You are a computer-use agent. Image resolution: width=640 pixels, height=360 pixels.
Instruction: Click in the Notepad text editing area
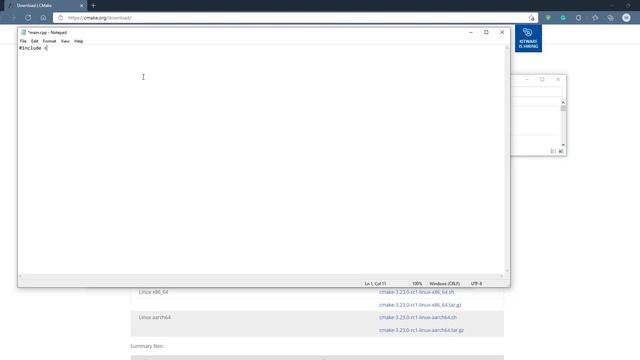[261, 159]
